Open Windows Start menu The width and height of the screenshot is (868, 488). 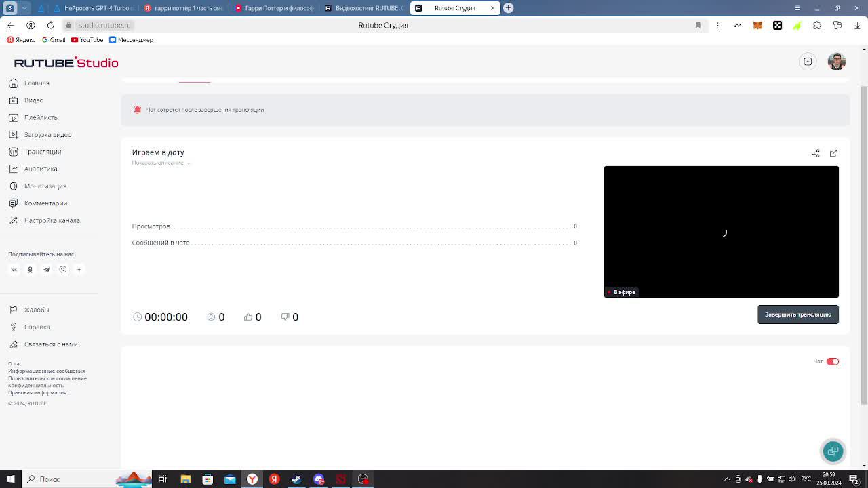tap(10, 479)
